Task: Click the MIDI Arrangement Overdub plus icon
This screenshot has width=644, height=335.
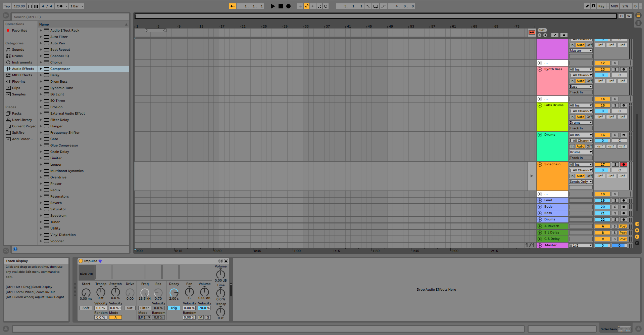Action: click(x=300, y=6)
